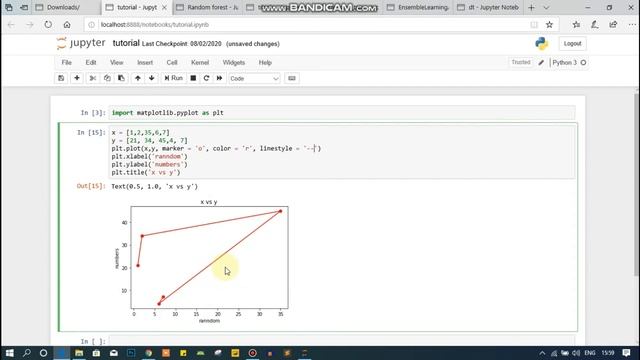640x360 pixels.
Task: Open the Insert menu
Action: point(145,62)
